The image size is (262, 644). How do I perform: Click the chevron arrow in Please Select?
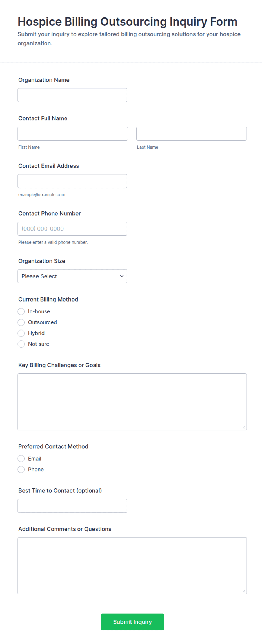tap(122, 276)
